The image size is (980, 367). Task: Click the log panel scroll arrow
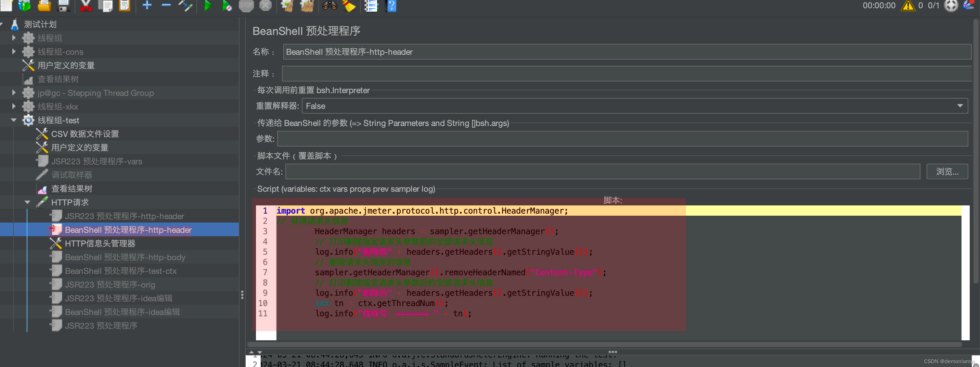coord(252,352)
